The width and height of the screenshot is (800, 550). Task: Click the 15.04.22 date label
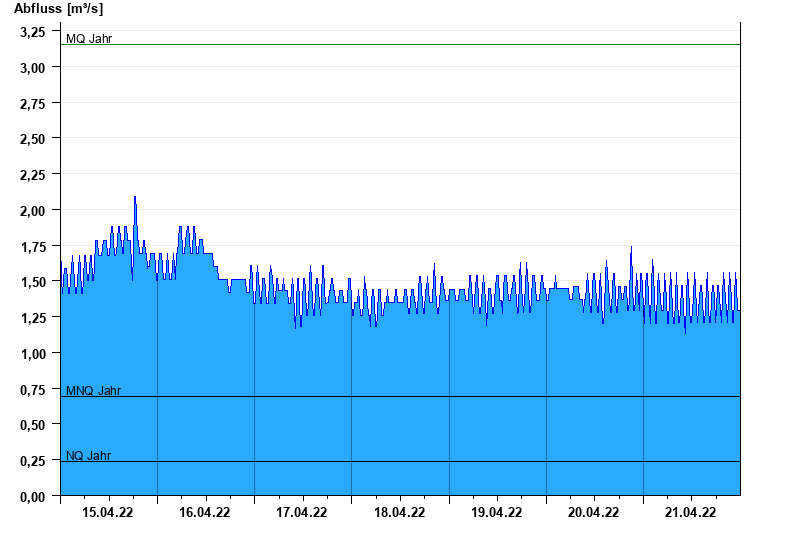point(108,513)
